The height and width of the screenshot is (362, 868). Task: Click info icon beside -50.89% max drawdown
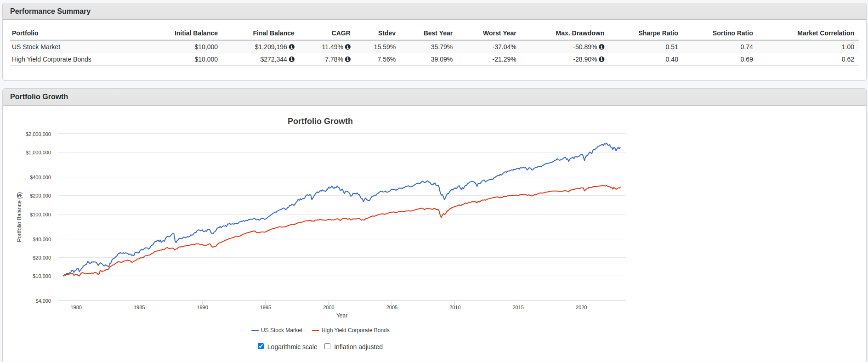click(601, 47)
